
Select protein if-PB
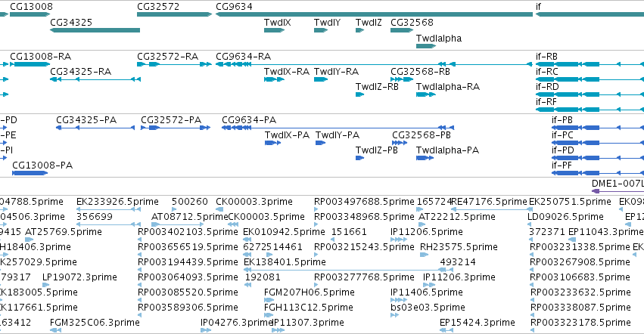[562, 120]
